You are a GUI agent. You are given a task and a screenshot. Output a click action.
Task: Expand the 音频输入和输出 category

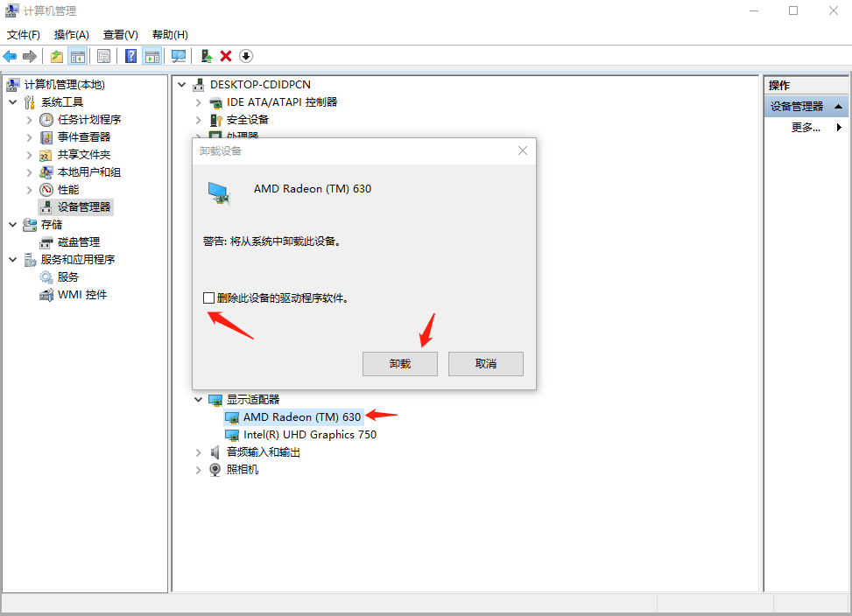pyautogui.click(x=199, y=452)
